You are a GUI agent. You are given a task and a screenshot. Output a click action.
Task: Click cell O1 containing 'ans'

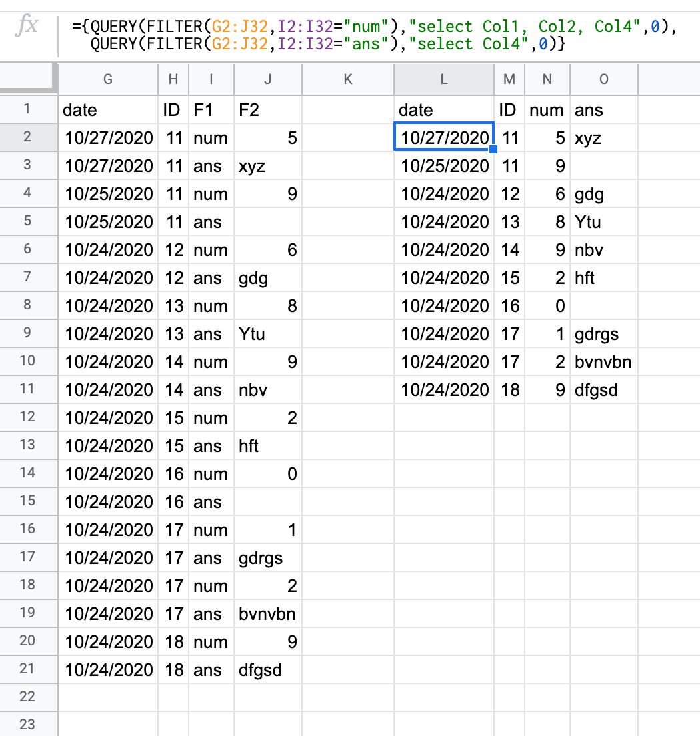click(x=604, y=109)
